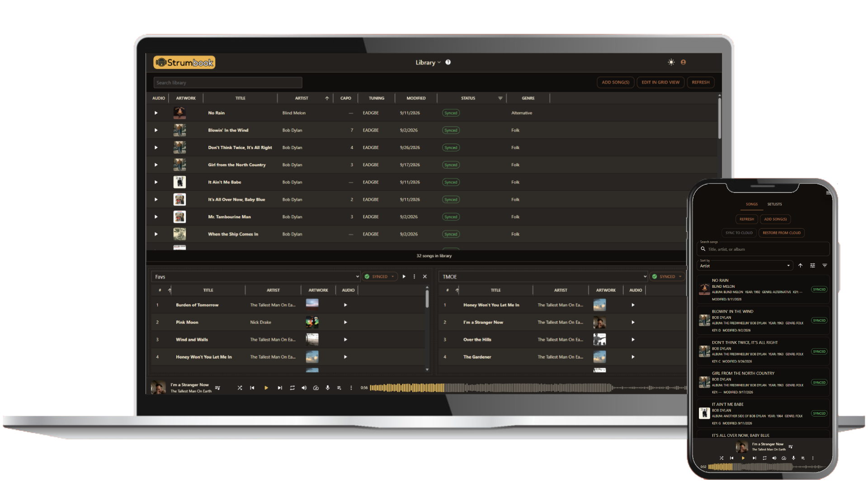
Task: Open the Status column filter icon
Action: click(x=500, y=98)
